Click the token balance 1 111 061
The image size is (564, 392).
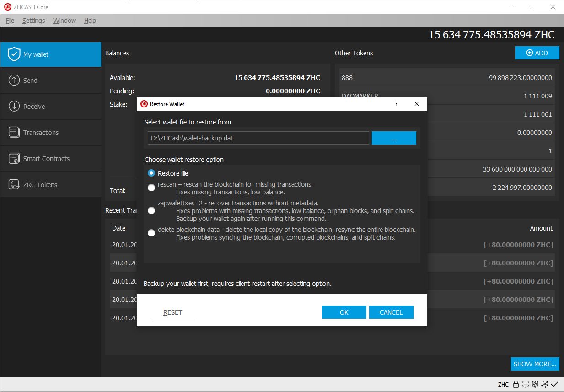point(538,114)
